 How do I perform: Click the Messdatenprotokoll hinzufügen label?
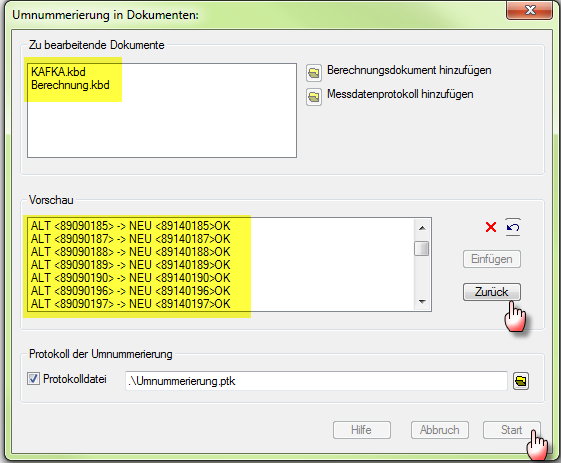400,94
